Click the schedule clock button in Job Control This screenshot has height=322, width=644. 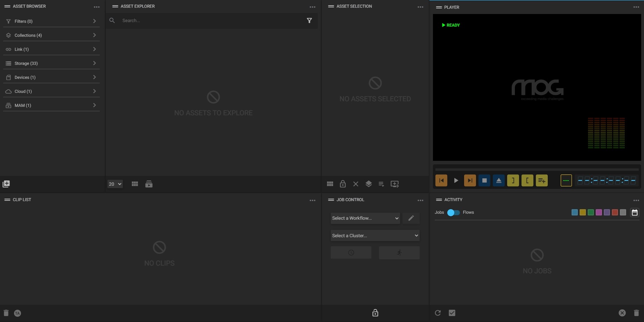coord(351,253)
